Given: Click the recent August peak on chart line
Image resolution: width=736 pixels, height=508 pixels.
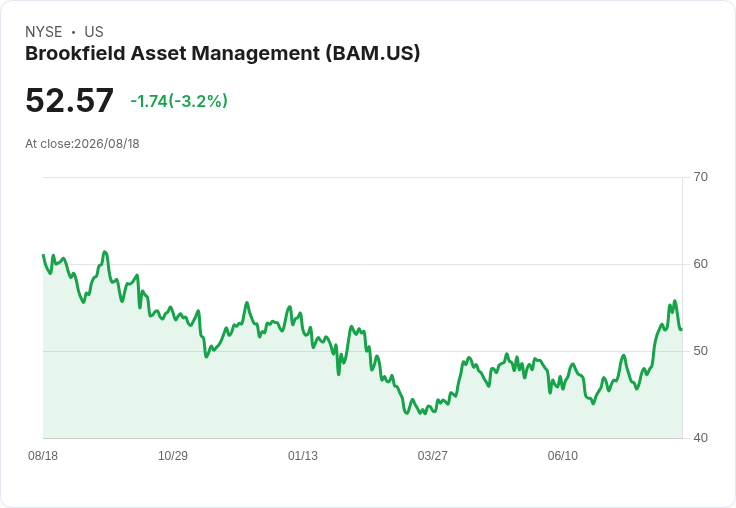Looking at the screenshot, I should click(675, 300).
